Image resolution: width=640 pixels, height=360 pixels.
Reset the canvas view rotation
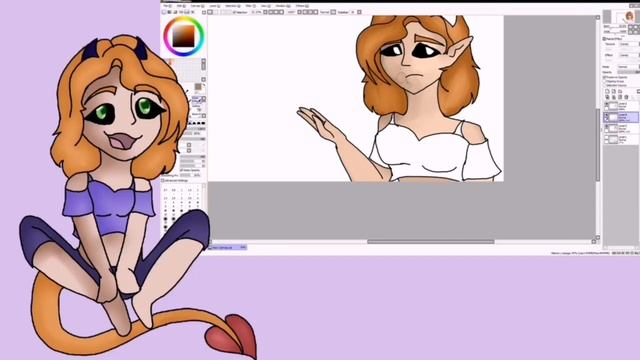(x=315, y=12)
